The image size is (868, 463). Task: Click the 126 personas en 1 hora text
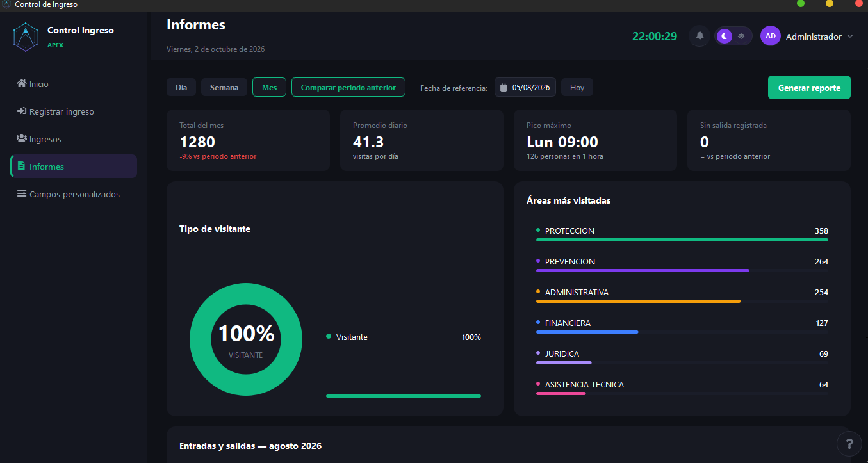[565, 156]
